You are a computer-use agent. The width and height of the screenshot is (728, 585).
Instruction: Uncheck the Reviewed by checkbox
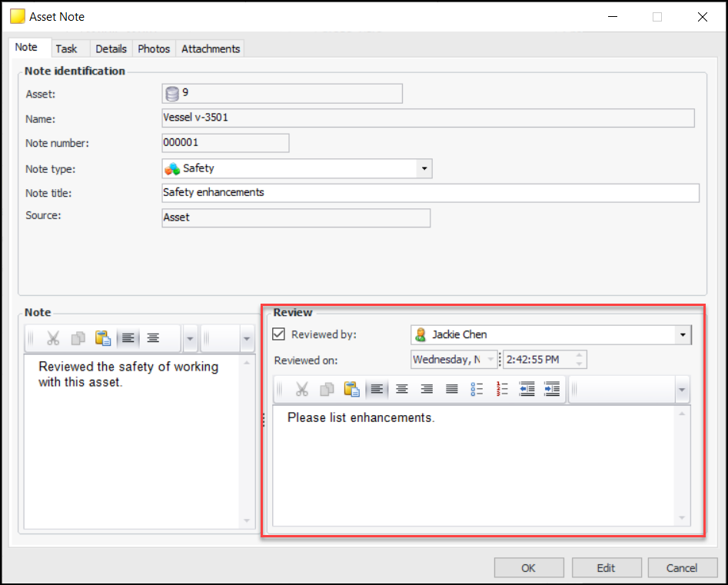[x=279, y=334]
